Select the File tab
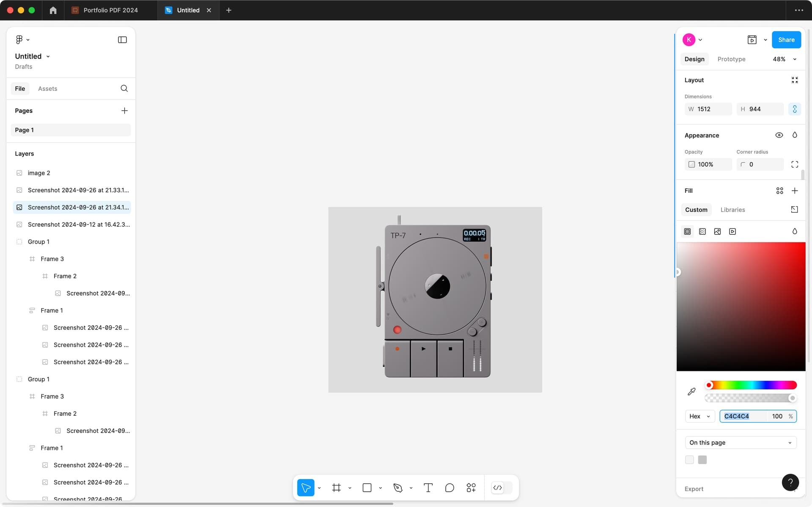Screen dimensions: 812x507 point(20,89)
